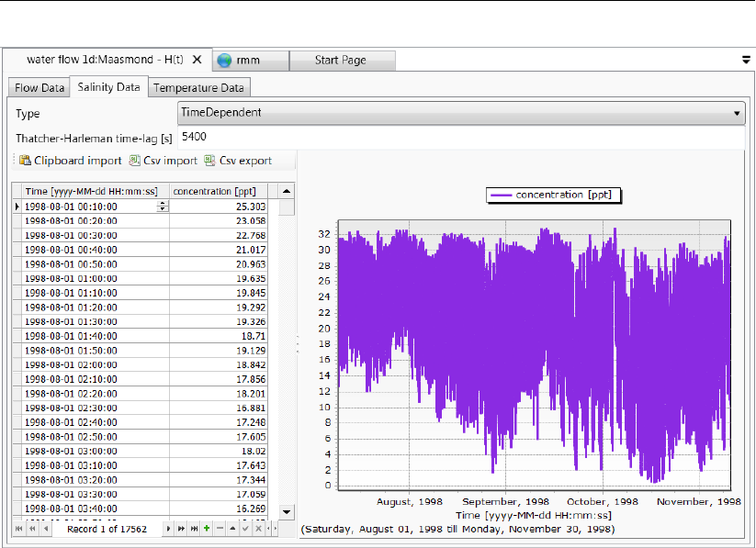This screenshot has width=756, height=548.
Task: Go to first record in navigator
Action: tap(18, 530)
